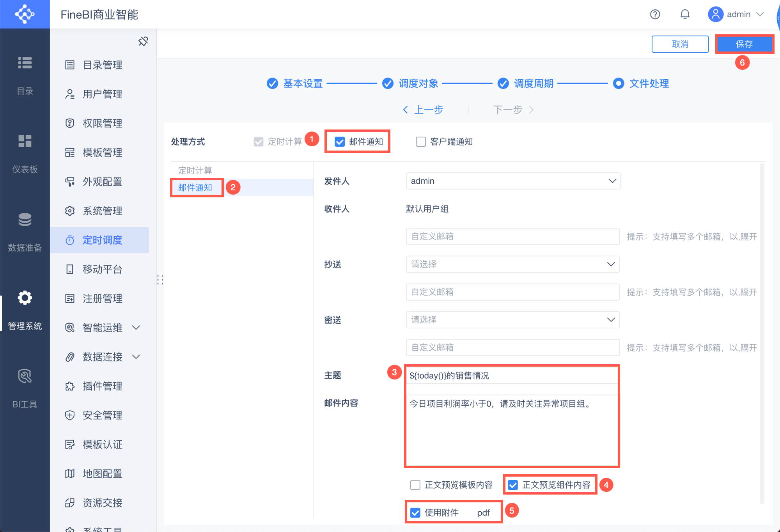Expand the 抄送 selection dropdown
This screenshot has height=532, width=780.
[x=513, y=264]
